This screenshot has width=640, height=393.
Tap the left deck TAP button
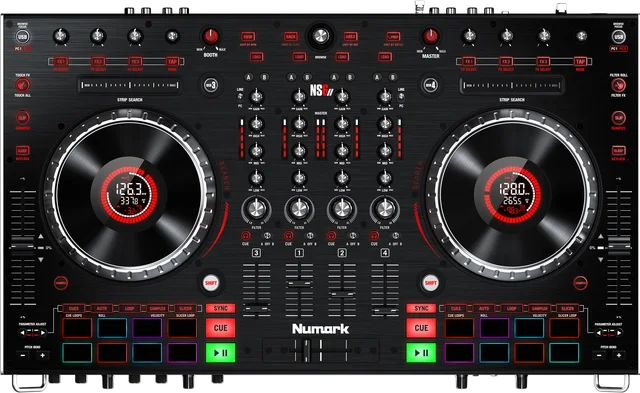coord(172,62)
